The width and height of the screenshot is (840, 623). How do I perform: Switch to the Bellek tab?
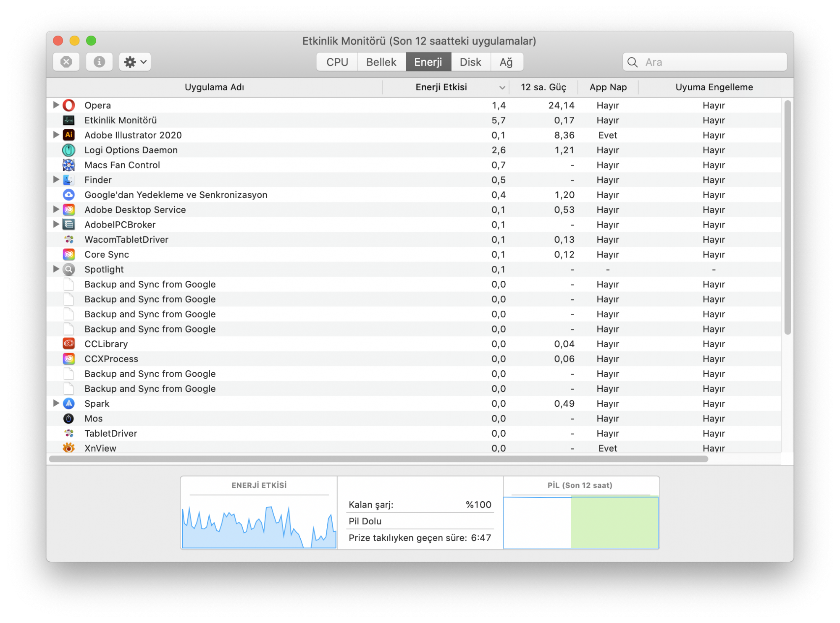(x=381, y=62)
